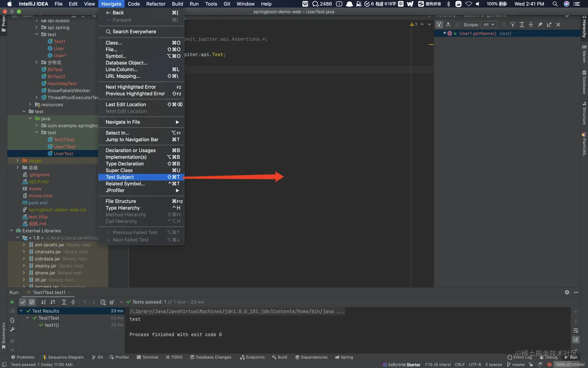Collapse the Test Results tree node

21,311
